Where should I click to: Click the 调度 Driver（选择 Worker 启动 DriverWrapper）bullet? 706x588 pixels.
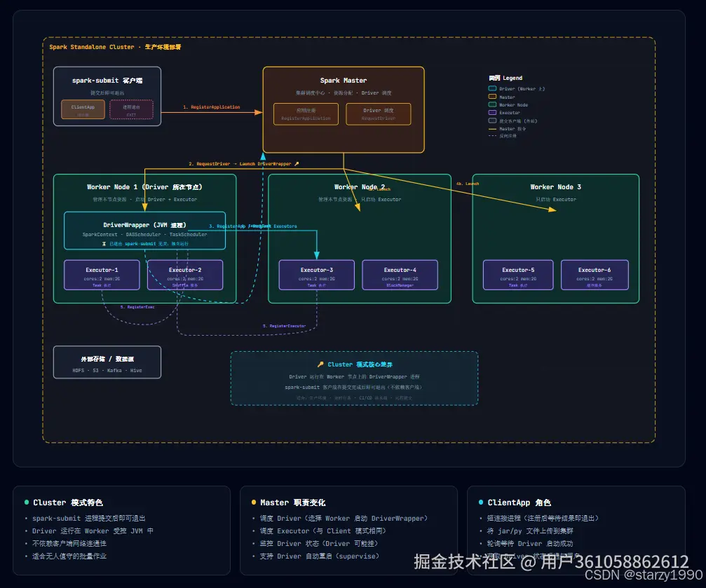point(344,518)
